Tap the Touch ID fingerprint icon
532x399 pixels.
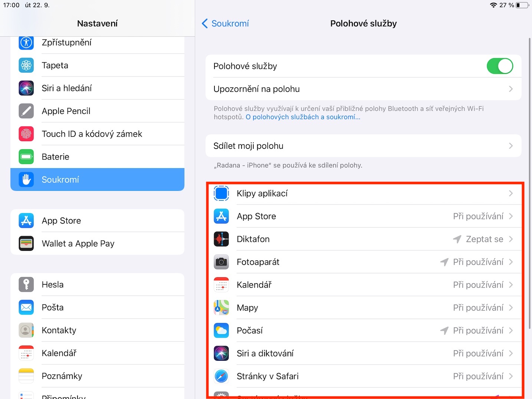point(26,134)
